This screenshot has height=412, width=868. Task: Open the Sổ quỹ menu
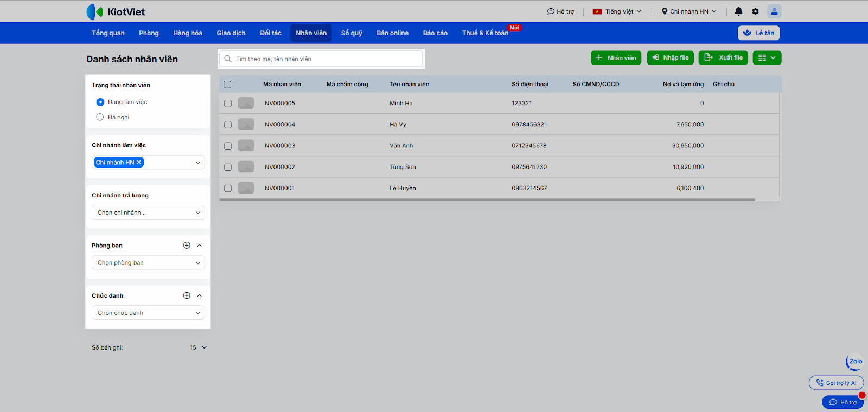[352, 33]
